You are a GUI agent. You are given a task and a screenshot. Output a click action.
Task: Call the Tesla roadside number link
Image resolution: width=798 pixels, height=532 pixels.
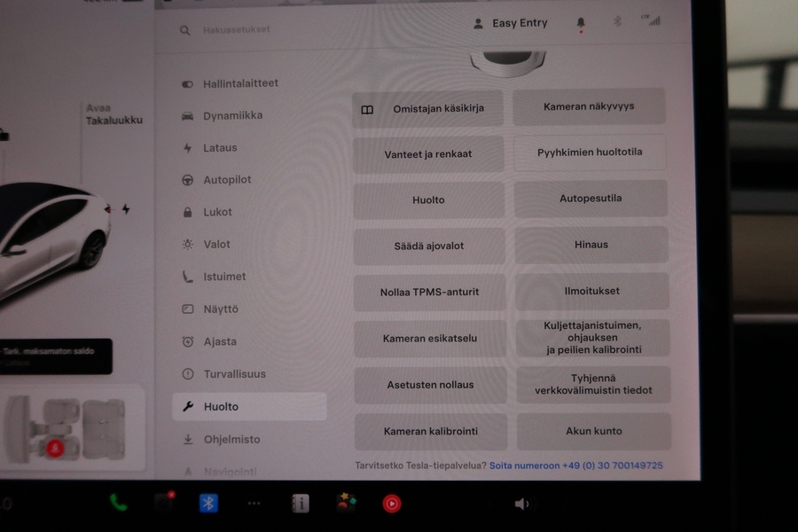[575, 465]
